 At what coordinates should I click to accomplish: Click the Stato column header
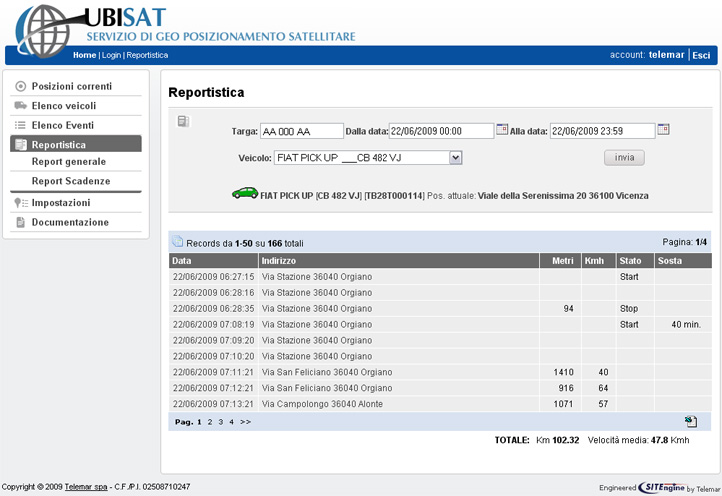click(x=635, y=261)
